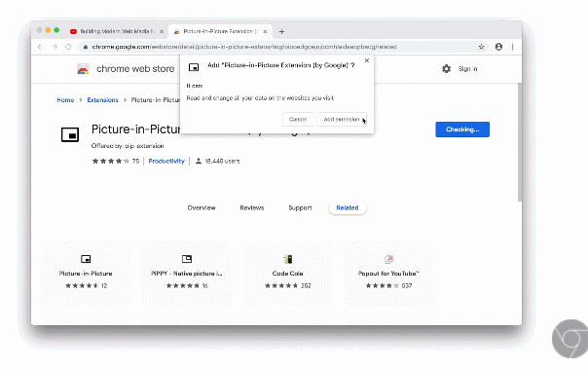Open the Chrome profile avatar icon
Screen dimensions: 588x370
click(498, 47)
